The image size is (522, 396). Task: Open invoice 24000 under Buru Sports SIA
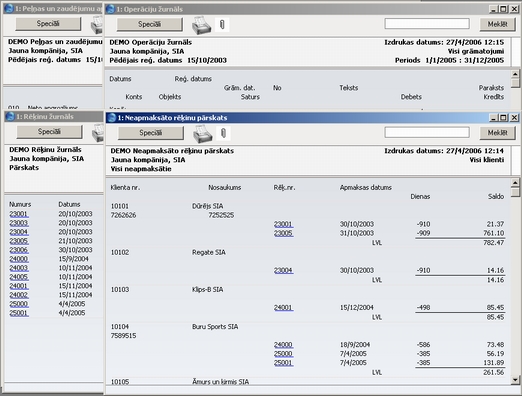[x=283, y=345]
